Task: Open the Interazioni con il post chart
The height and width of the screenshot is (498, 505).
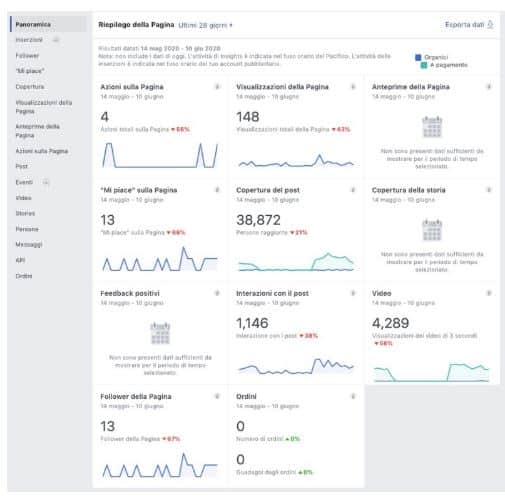Action: click(296, 366)
